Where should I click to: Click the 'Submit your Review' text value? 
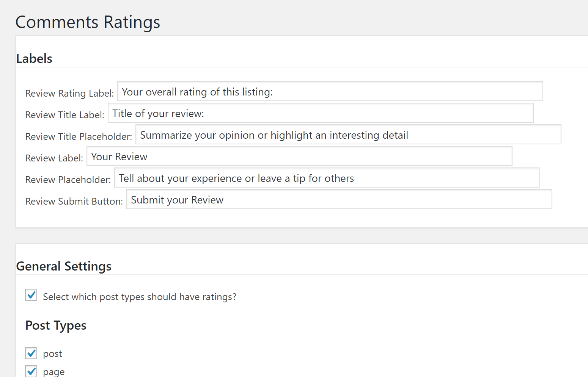coord(177,200)
